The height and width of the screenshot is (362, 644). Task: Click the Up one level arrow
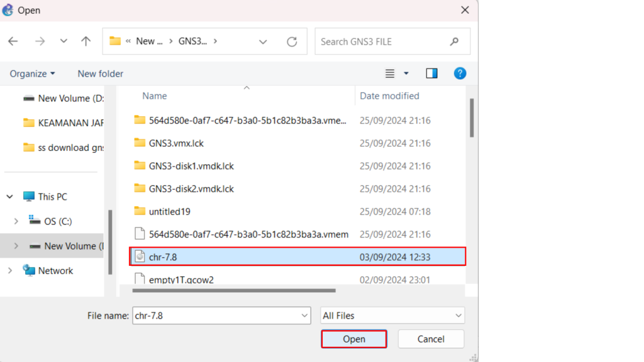point(86,41)
